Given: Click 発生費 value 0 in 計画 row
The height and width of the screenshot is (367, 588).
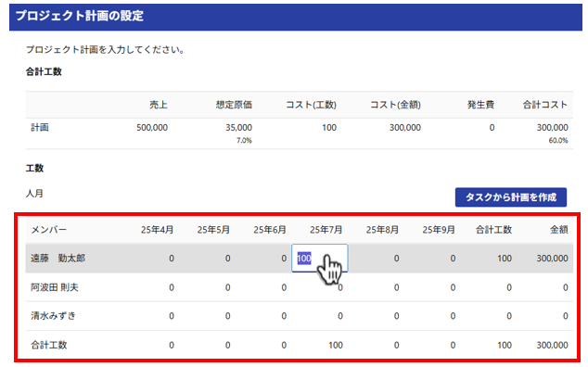Looking at the screenshot, I should (492, 128).
